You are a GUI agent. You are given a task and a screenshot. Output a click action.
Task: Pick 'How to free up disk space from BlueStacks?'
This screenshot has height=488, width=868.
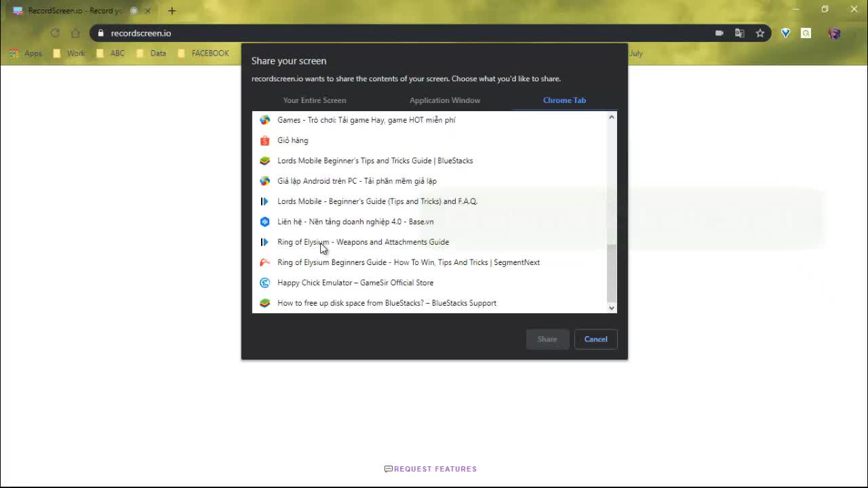(x=429, y=303)
